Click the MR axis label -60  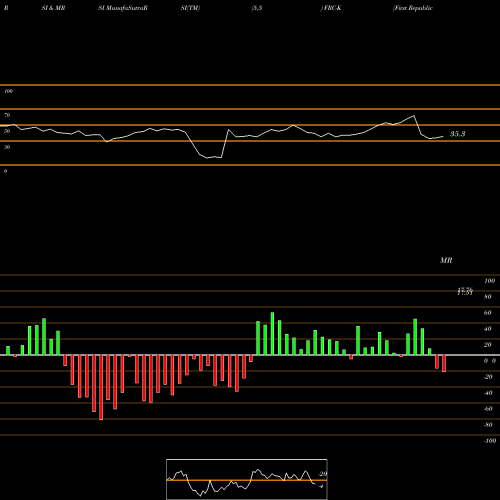coord(488,409)
